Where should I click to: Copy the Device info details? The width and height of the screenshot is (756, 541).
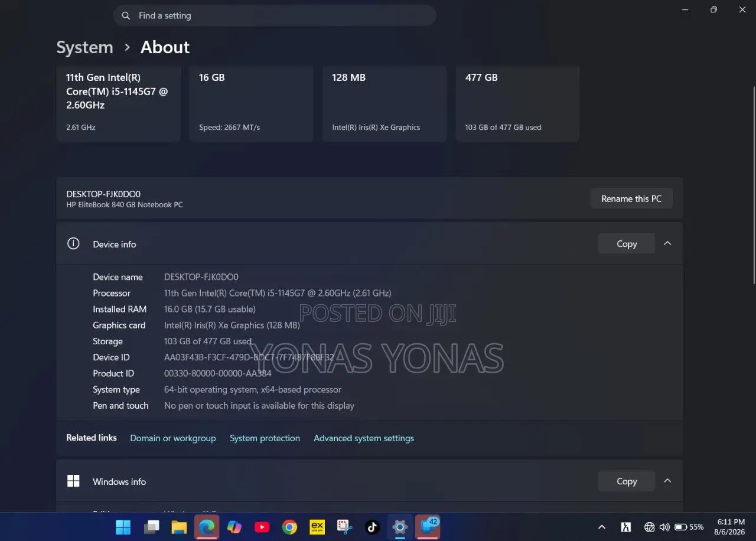pos(627,244)
